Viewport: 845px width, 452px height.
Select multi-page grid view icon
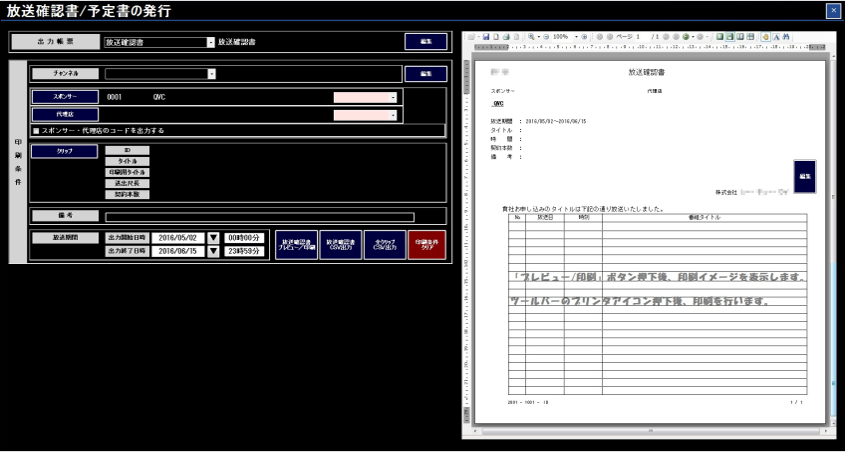tap(751, 37)
